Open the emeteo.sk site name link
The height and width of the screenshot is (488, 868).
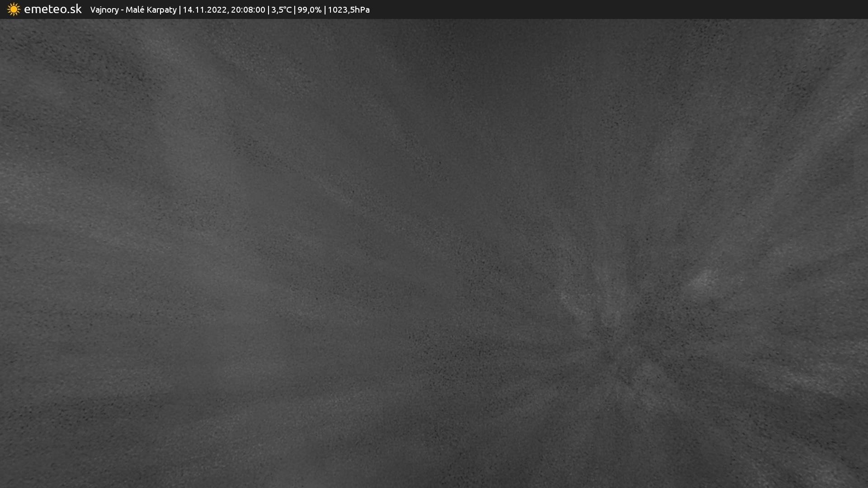pyautogui.click(x=52, y=9)
